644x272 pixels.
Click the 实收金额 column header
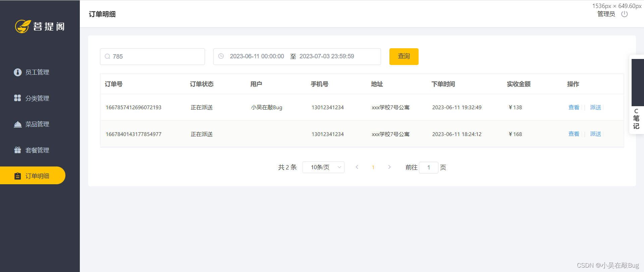(519, 84)
